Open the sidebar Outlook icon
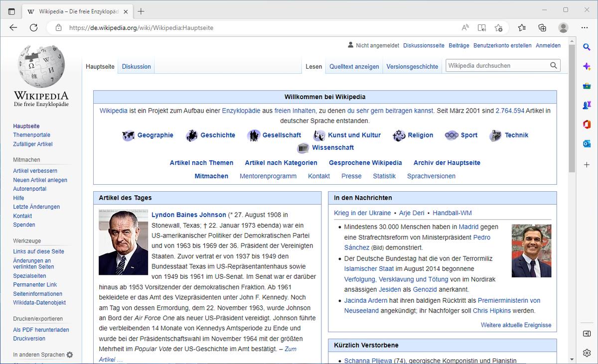The width and height of the screenshot is (598, 364). [587, 144]
